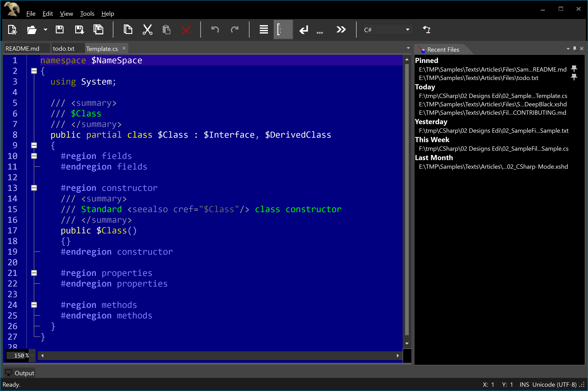
Task: Redo the last undone edit
Action: point(235,30)
